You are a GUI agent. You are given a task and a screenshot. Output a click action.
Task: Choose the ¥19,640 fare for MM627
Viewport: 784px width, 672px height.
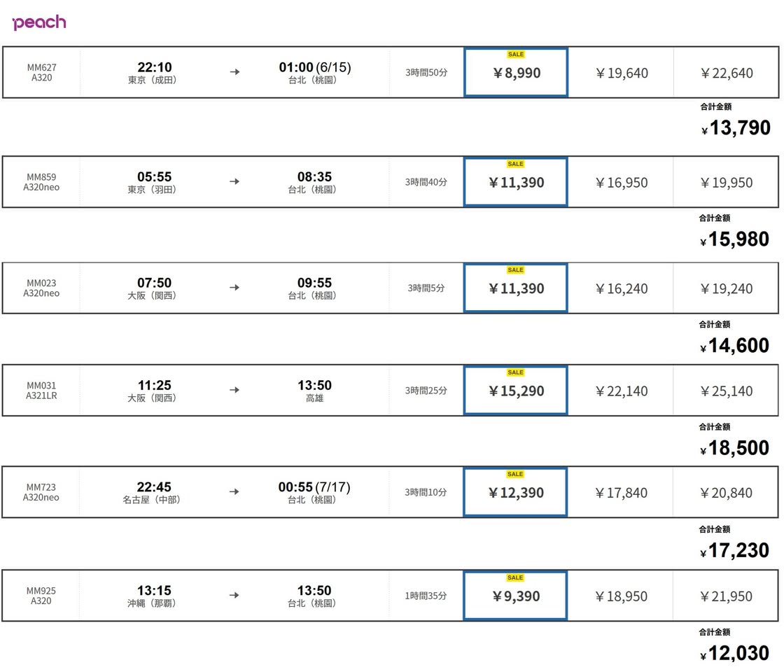click(621, 73)
